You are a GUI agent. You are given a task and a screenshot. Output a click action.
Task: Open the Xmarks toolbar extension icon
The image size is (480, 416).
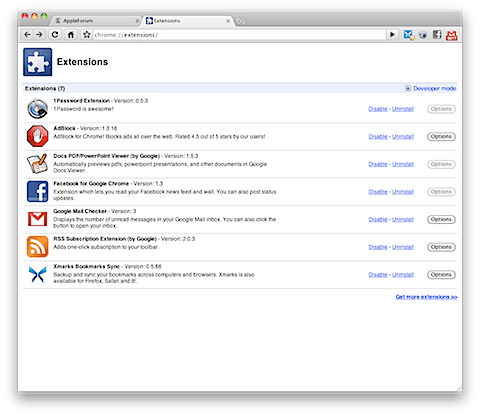pos(408,35)
